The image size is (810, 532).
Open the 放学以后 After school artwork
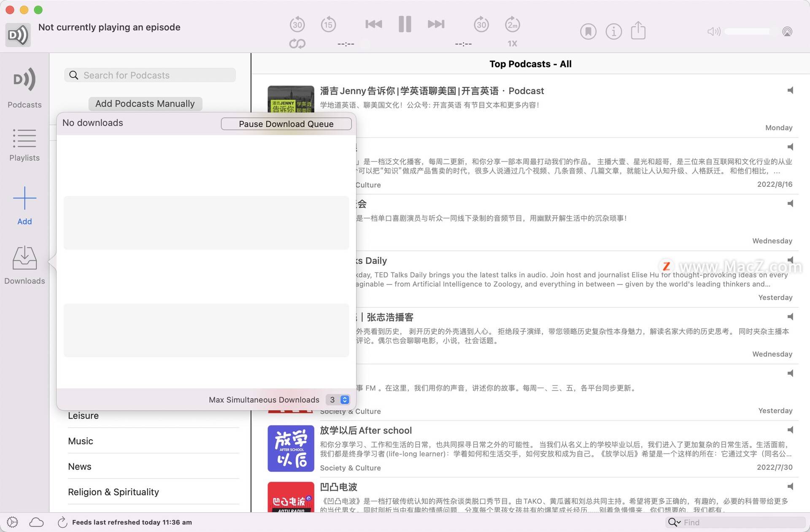coord(291,448)
